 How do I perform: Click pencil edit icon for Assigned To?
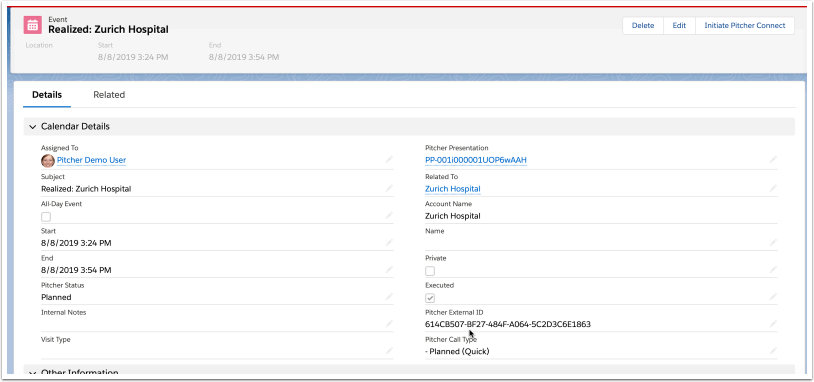point(389,160)
